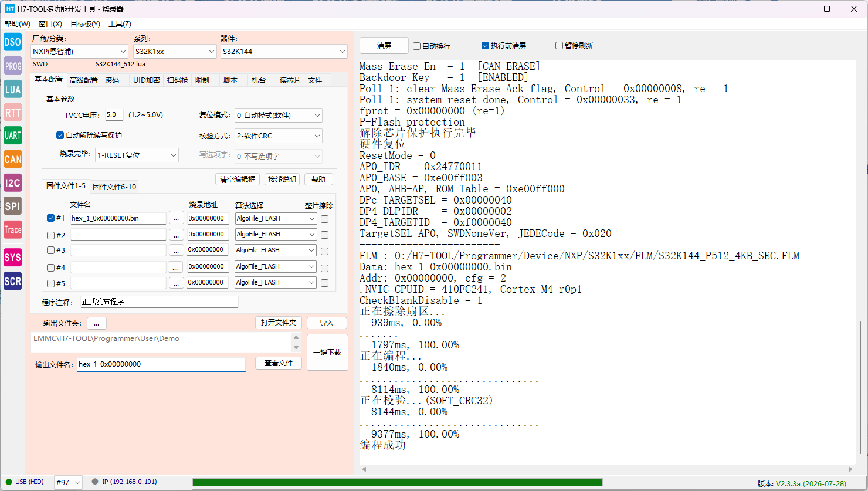This screenshot has width=868, height=491.
Task: Switch to the 滚码 tab
Action: [x=112, y=80]
